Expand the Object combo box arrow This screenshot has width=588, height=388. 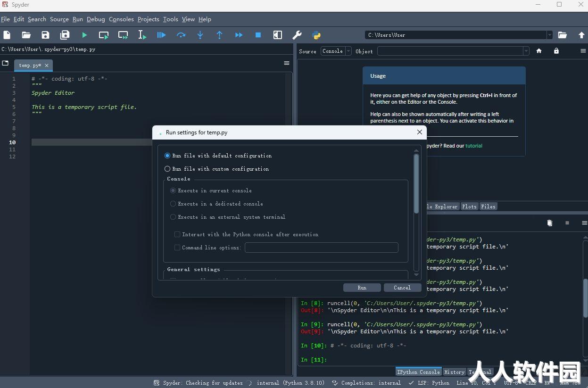(526, 51)
